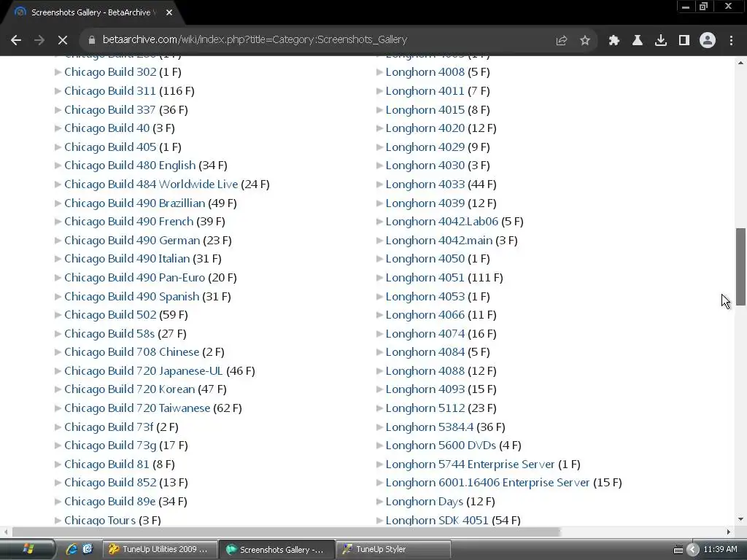
Task: Click the 11:39 AM taskbar clock
Action: point(720,550)
